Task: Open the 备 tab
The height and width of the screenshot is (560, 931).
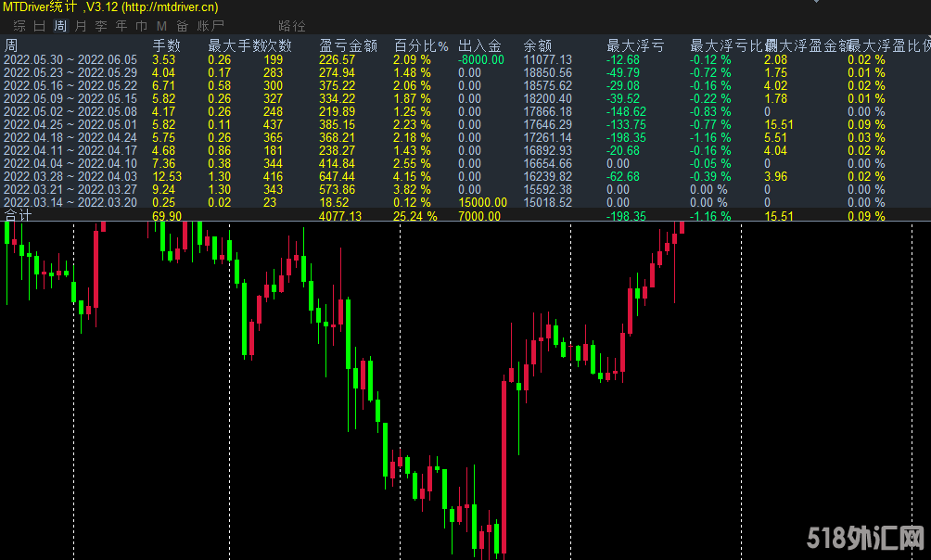Action: pos(182,26)
